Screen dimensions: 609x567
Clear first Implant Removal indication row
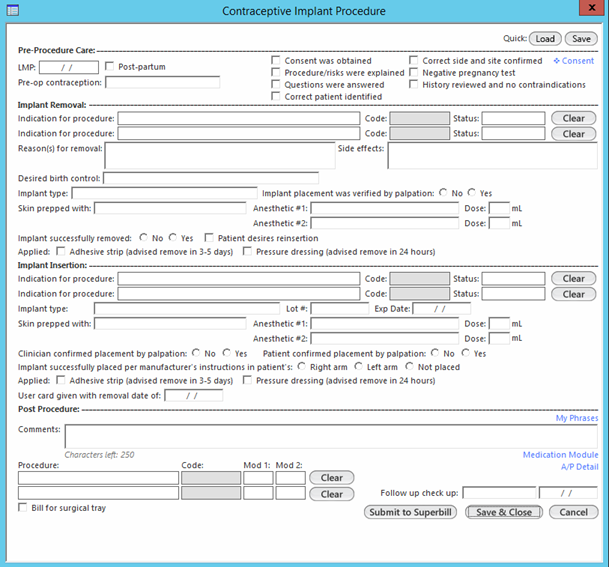574,118
